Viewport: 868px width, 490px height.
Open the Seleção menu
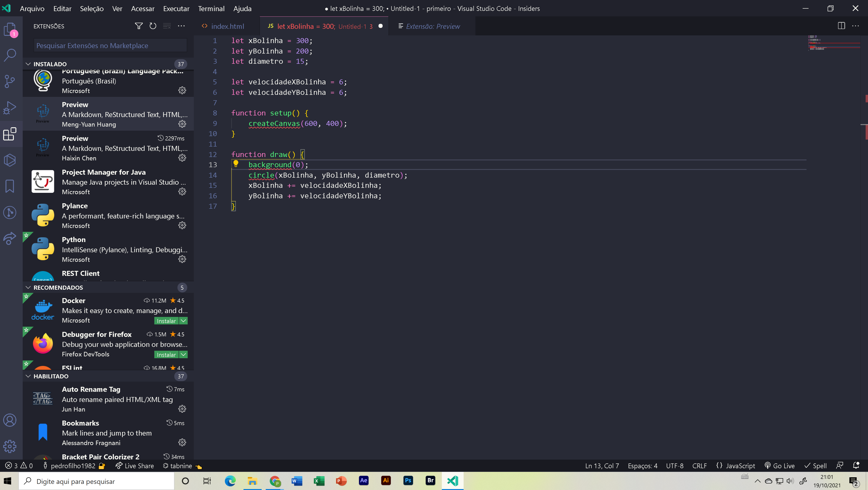click(92, 8)
